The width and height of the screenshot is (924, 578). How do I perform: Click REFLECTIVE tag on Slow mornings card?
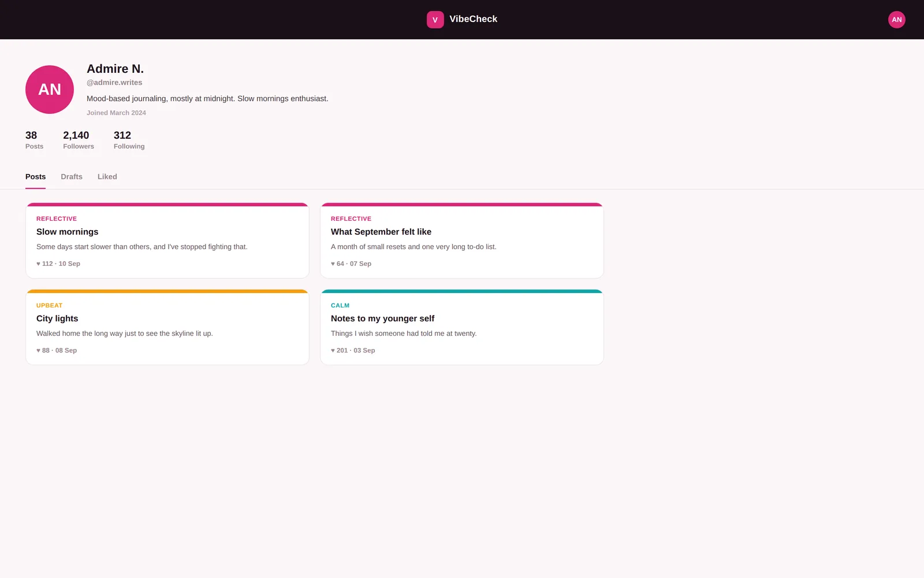(x=57, y=218)
